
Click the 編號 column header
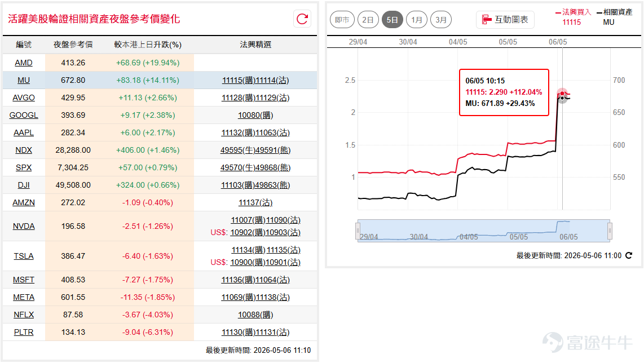[x=24, y=45]
